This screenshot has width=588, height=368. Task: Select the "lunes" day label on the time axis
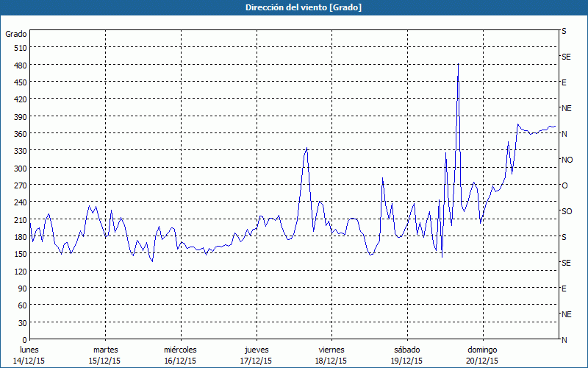pyautogui.click(x=29, y=350)
